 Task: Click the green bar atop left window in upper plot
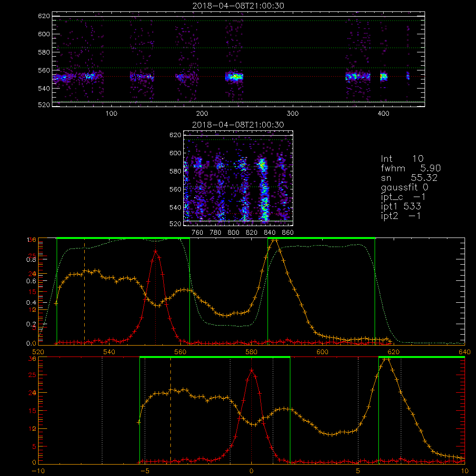point(123,238)
